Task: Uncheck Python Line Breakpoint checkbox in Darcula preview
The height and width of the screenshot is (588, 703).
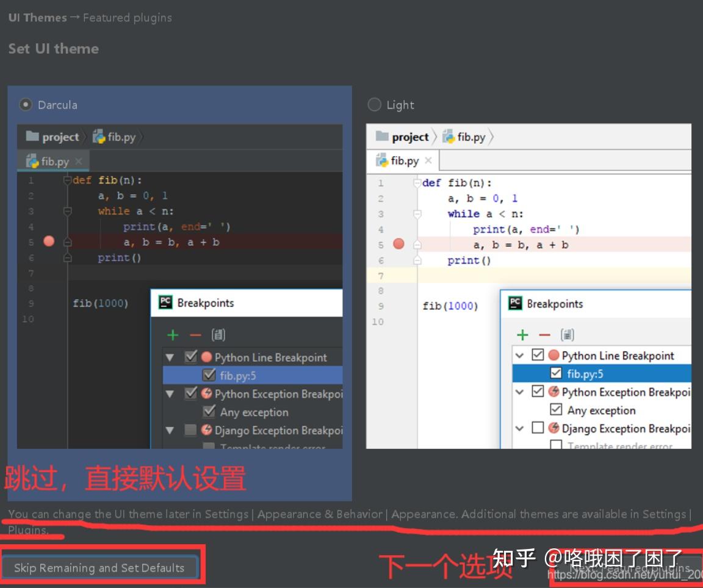Action: point(191,357)
